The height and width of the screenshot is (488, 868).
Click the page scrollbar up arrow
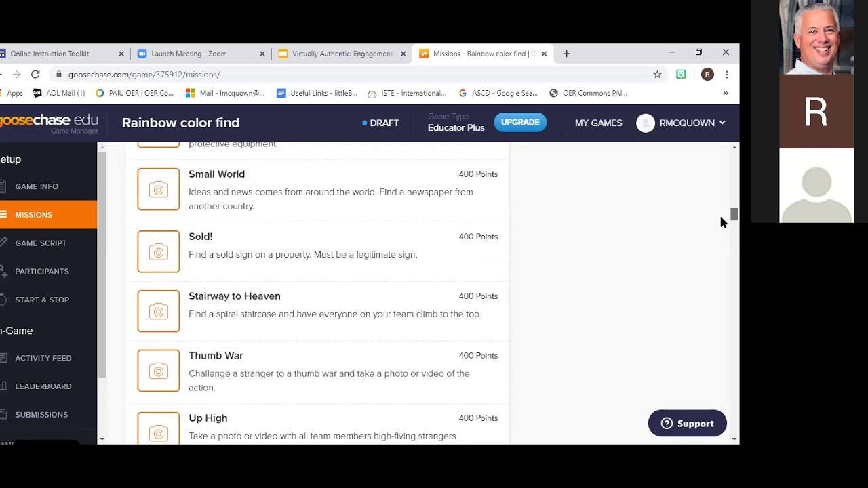click(734, 148)
